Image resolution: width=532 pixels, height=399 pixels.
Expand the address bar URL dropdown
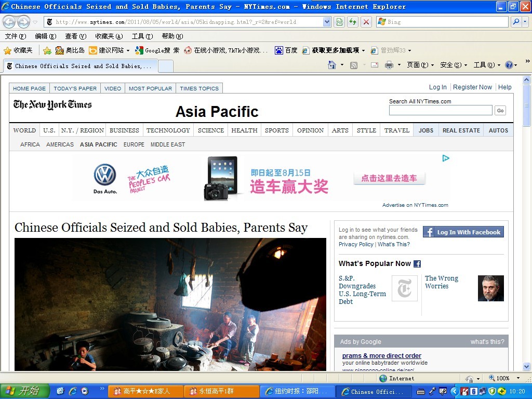click(327, 22)
